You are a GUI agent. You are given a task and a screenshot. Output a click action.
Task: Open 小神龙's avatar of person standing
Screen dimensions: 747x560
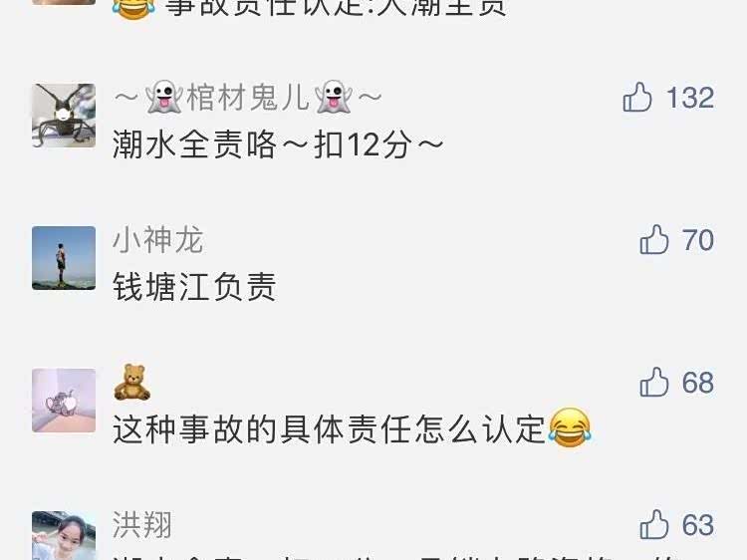click(64, 258)
